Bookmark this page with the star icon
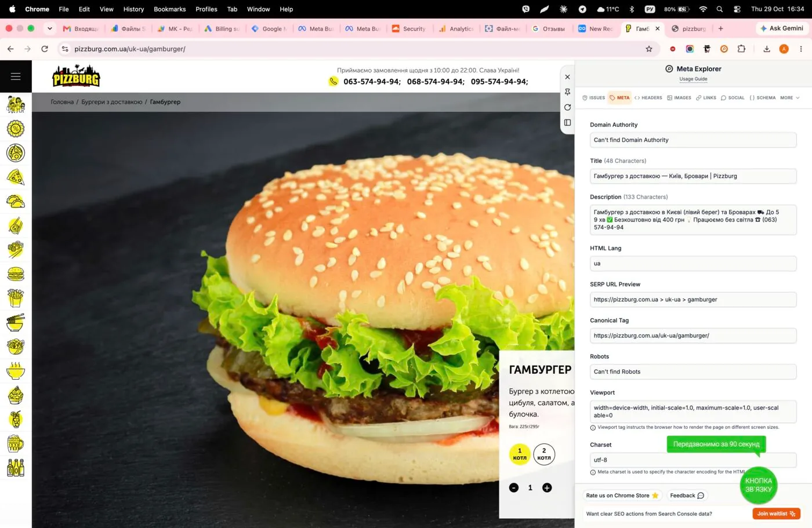 (649, 49)
